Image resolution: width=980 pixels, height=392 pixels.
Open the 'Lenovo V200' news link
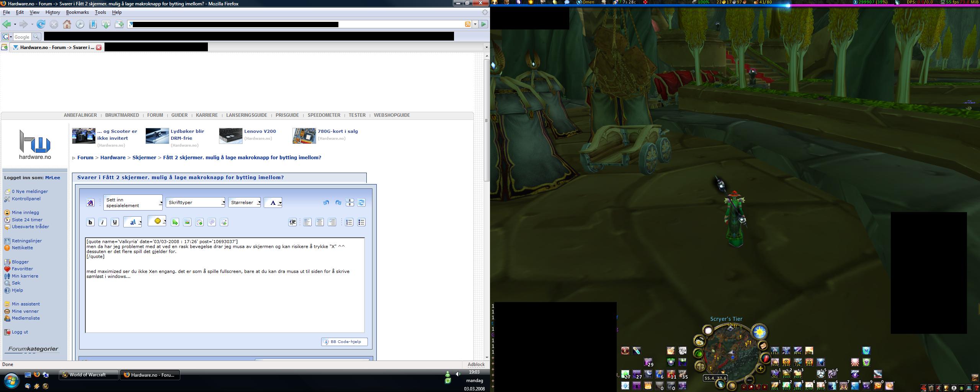point(260,131)
